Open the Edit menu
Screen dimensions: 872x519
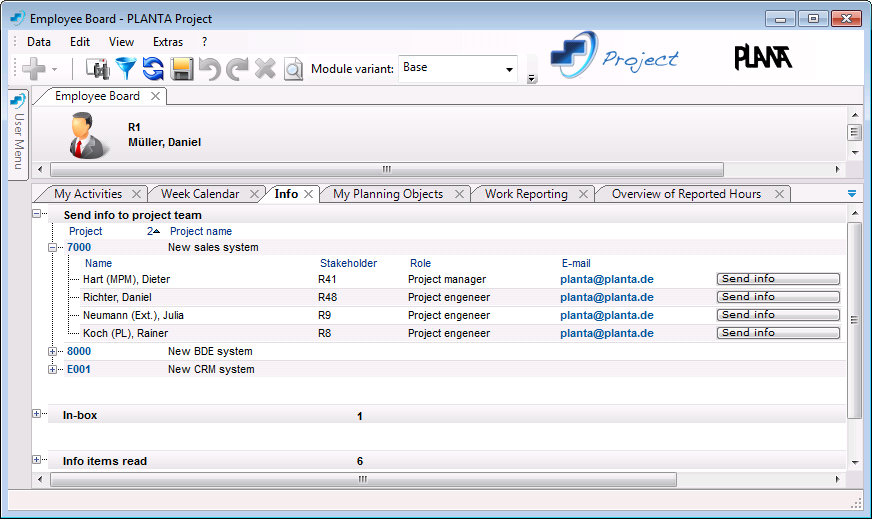(x=80, y=42)
